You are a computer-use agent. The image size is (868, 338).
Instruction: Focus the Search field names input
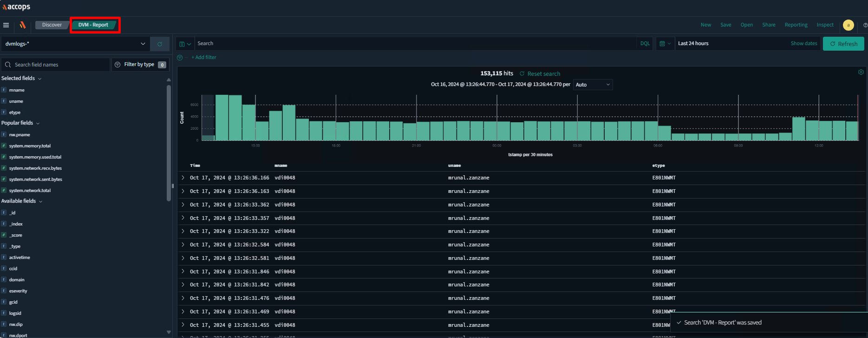click(x=56, y=65)
